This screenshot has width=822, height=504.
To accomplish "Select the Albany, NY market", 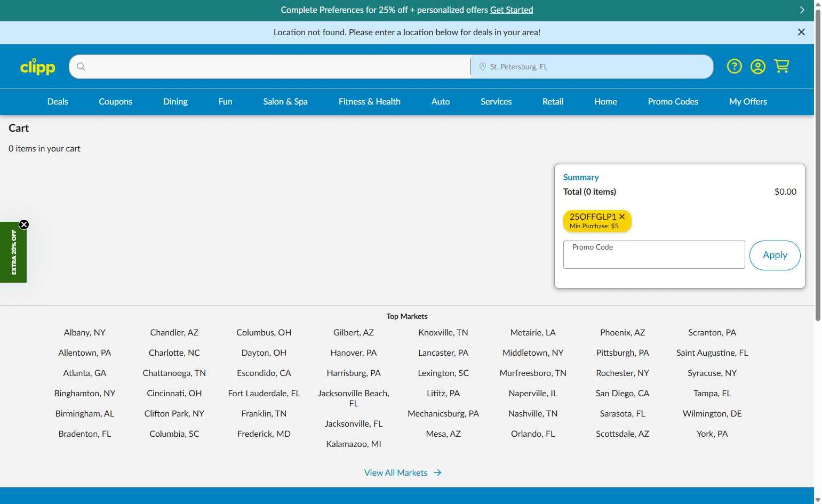I will (x=85, y=332).
